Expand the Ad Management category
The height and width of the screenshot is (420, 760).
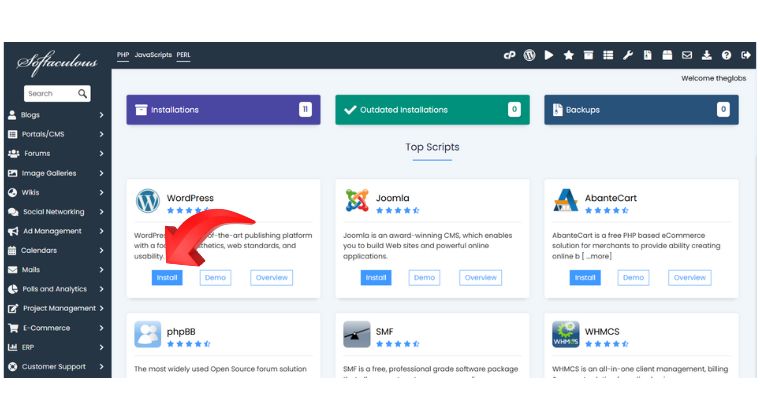[56, 231]
